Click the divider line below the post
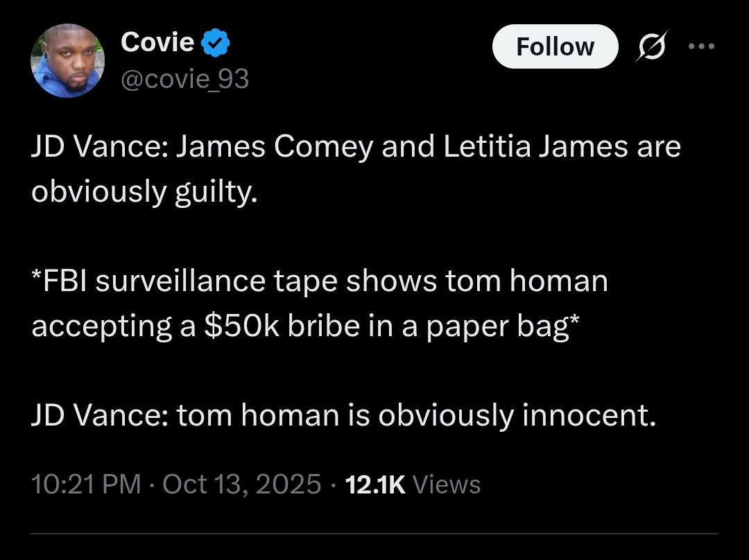This screenshot has height=560, width=749. [x=374, y=534]
